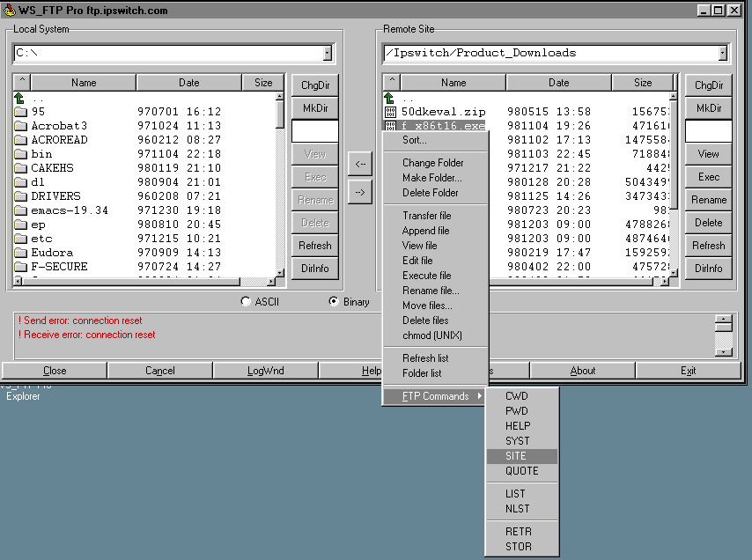The image size is (752, 560).
Task: Click the folder icon beside 95
Action: click(20, 112)
